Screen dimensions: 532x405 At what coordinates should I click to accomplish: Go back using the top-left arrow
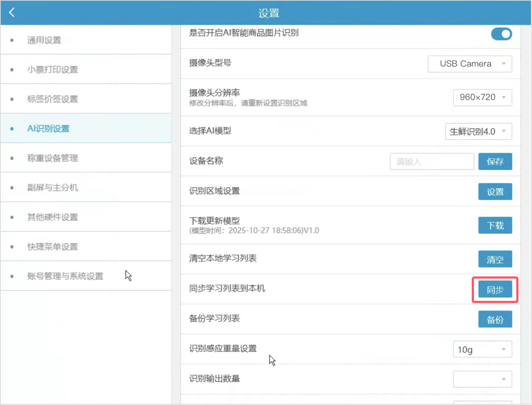click(x=12, y=13)
